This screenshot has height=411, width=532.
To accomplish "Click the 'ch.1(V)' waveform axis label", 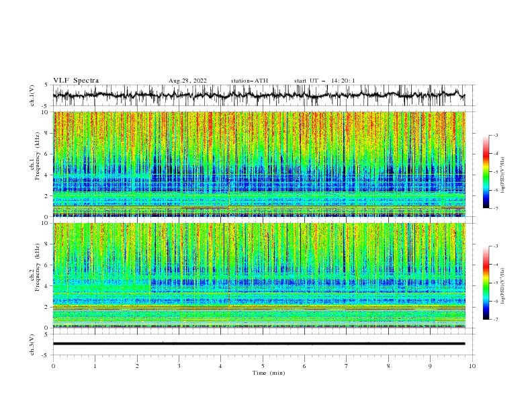I will point(32,95).
